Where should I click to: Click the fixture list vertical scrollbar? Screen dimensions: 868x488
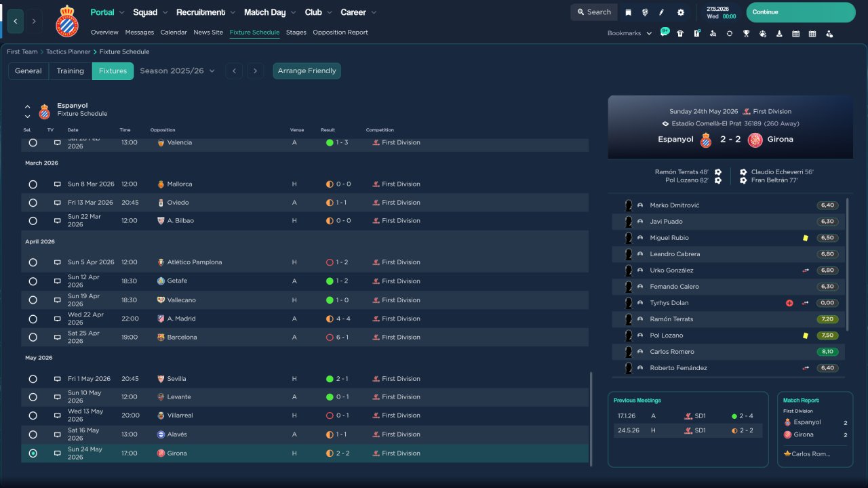592,418
